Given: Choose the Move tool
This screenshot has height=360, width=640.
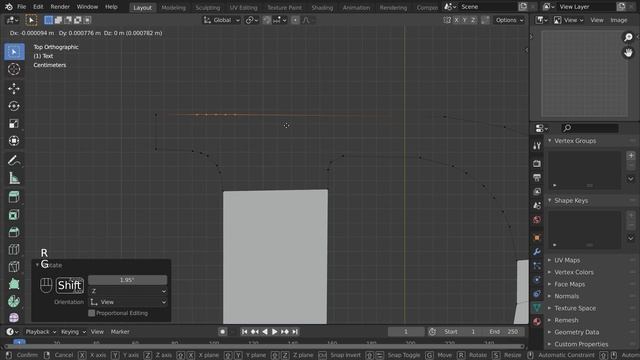Looking at the screenshot, I should 14,89.
